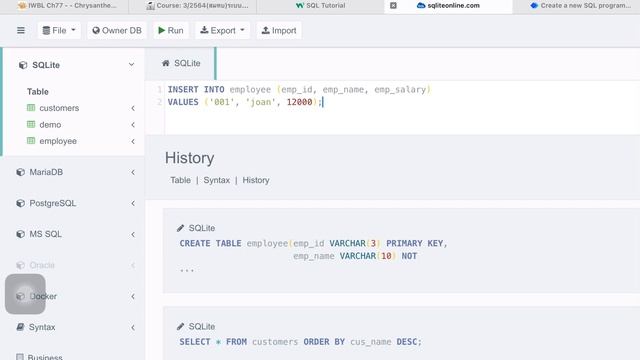
Task: Click the Table link under History
Action: [180, 180]
